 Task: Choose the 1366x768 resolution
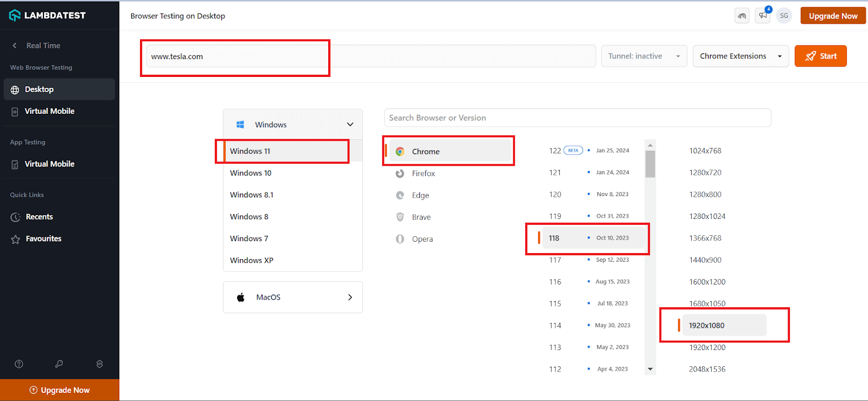point(705,238)
